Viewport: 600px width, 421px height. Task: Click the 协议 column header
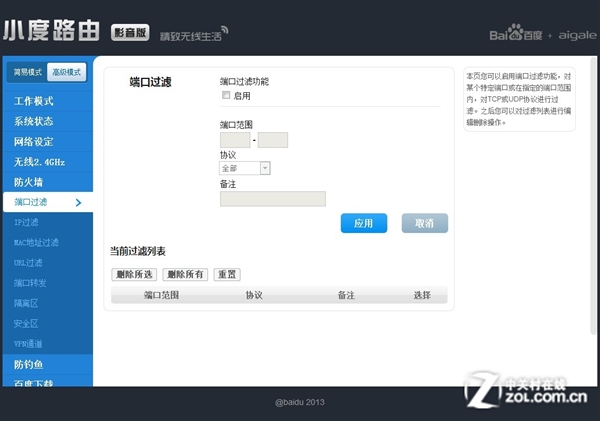[x=254, y=295]
